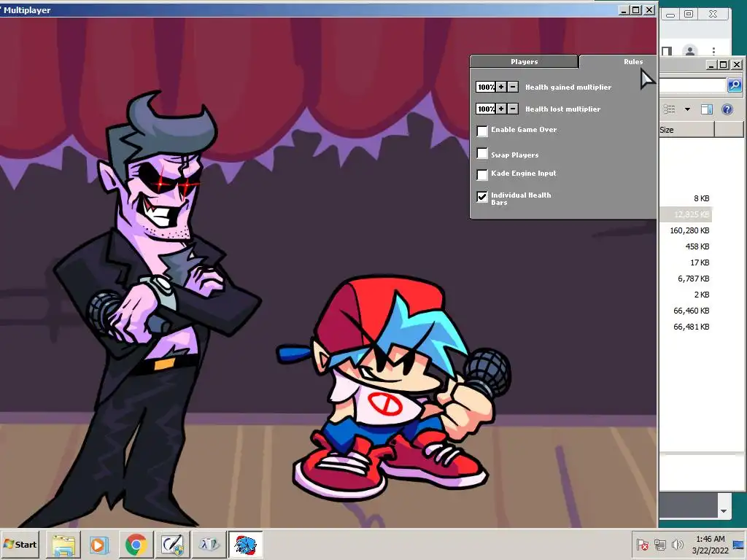Maximize the Multiplayer game window

pos(636,10)
